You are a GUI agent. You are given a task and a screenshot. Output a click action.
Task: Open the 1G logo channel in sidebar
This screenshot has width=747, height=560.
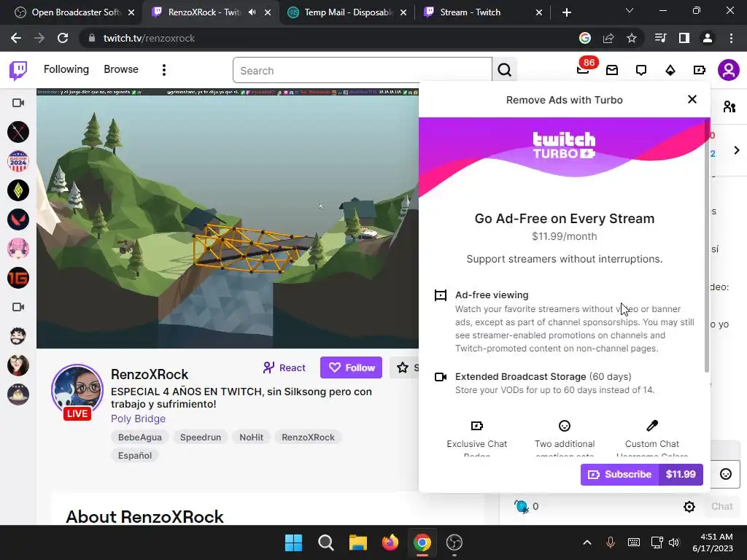18,278
